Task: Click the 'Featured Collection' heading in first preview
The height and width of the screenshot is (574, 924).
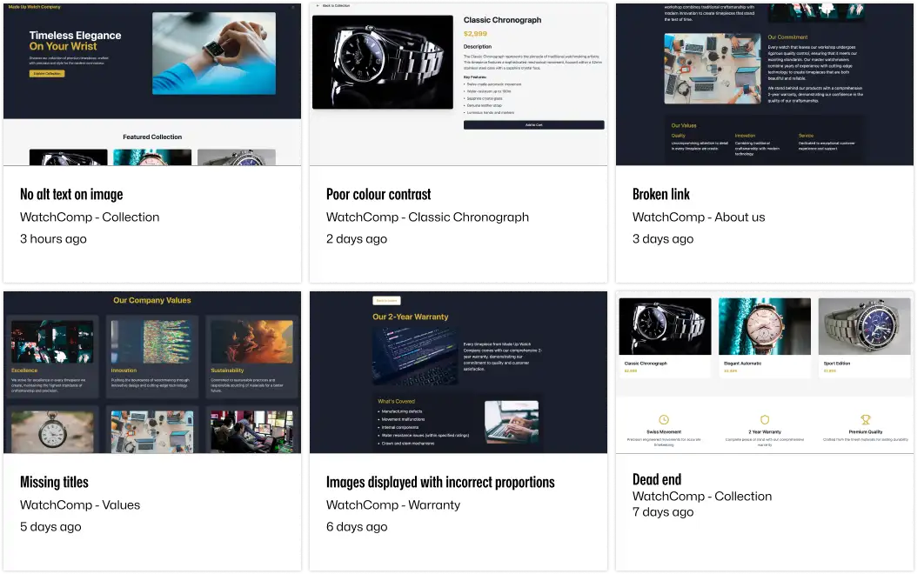Action: [x=152, y=137]
